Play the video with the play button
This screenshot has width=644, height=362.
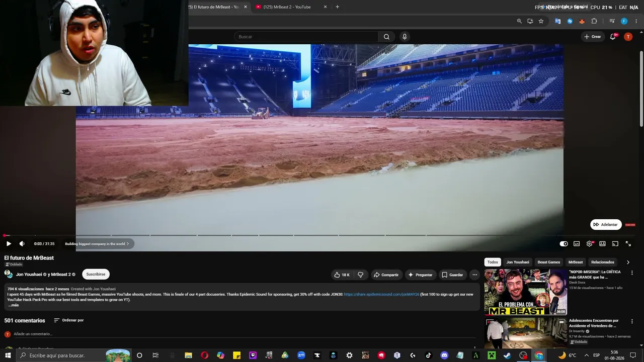tap(9, 244)
